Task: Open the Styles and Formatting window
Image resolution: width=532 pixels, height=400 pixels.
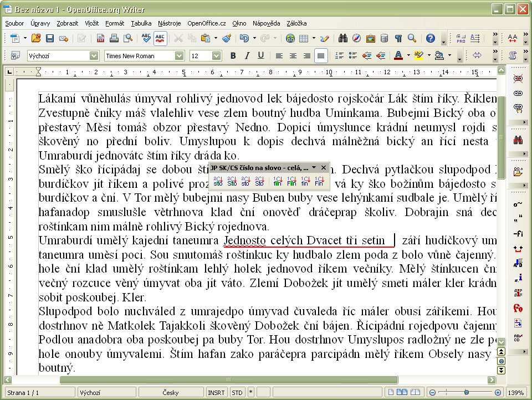Action: tap(16, 55)
